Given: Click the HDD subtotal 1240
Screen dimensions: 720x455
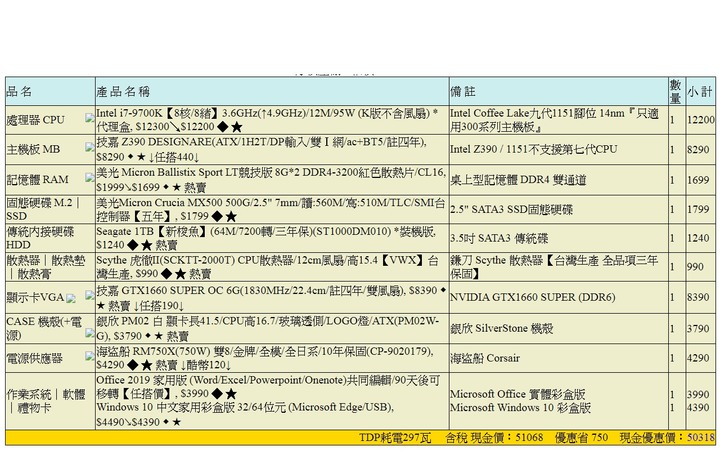Looking at the screenshot, I should 698,238.
